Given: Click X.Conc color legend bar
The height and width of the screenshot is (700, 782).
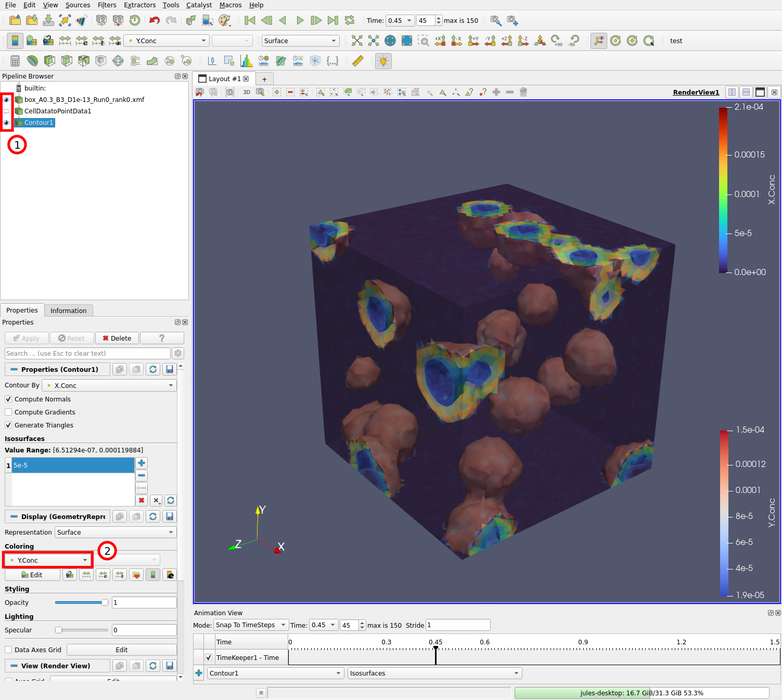Looking at the screenshot, I should 723,190.
